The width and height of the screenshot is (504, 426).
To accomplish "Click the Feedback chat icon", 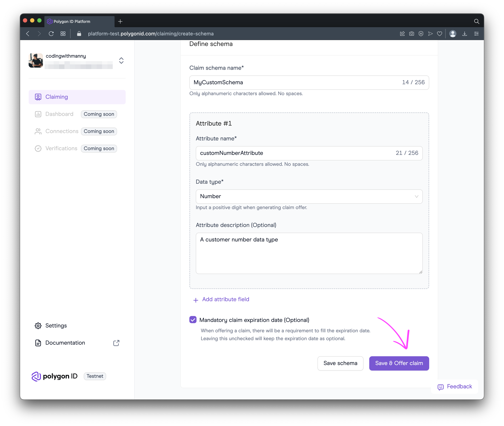I will pyautogui.click(x=440, y=387).
